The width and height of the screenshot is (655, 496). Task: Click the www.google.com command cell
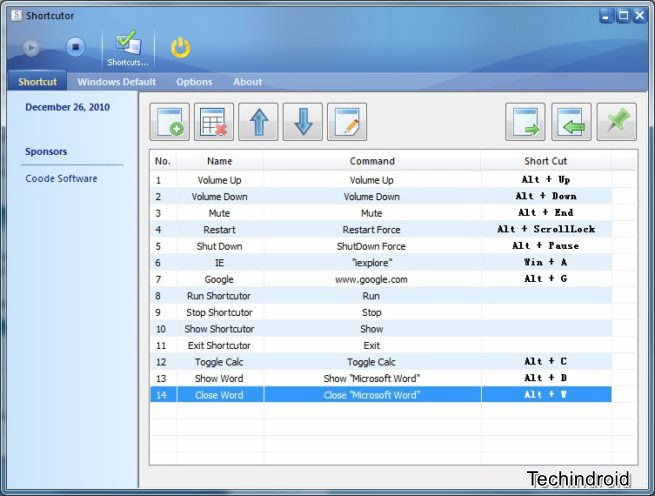tap(372, 279)
